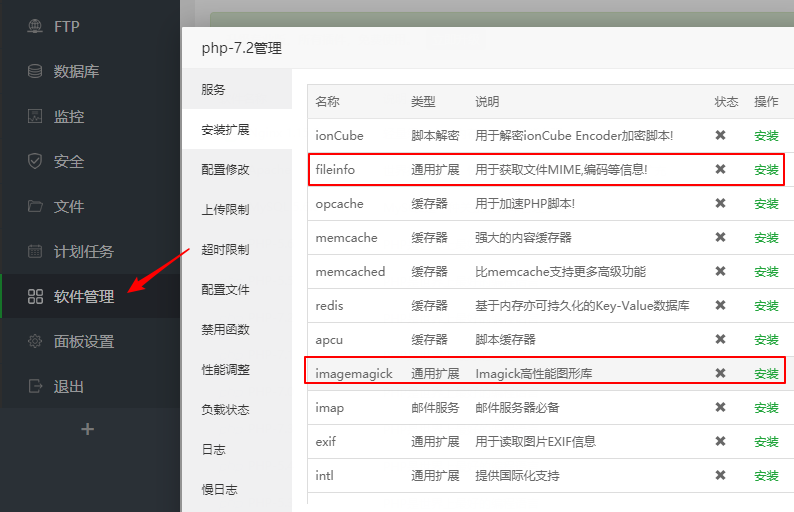794x512 pixels.
Task: Click the X status icon for memcached
Action: tap(720, 271)
